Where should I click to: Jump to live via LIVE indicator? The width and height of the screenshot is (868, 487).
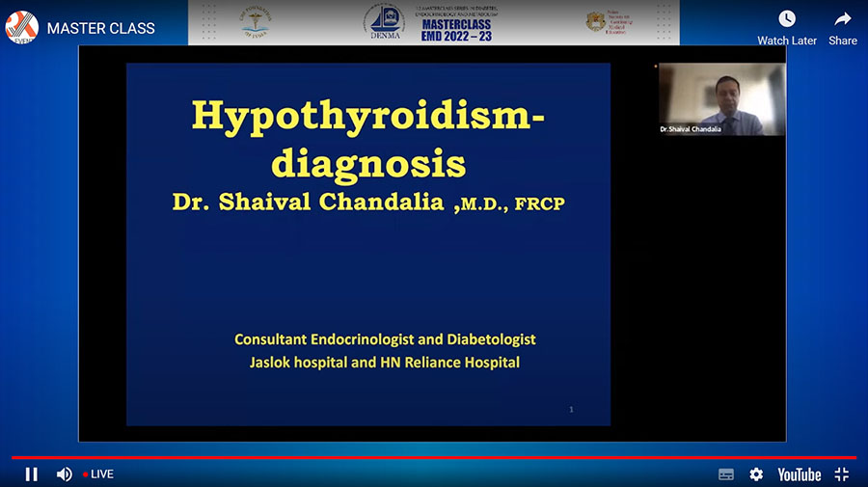pyautogui.click(x=98, y=474)
